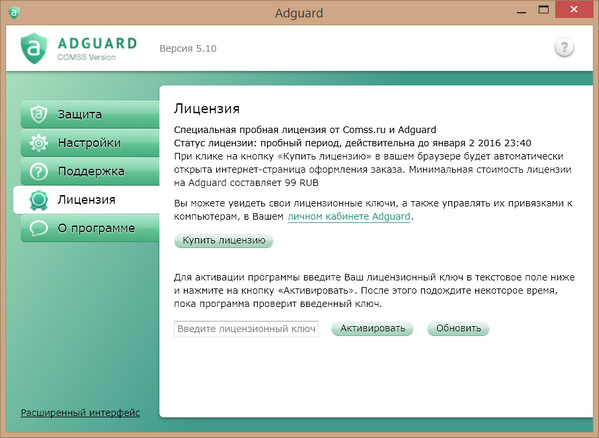Click the speech bubble icon beside О программе
This screenshot has width=599, height=438.
(39, 228)
